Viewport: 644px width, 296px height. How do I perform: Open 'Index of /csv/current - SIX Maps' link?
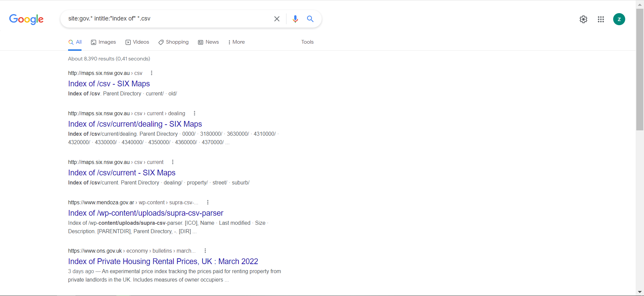click(x=122, y=173)
